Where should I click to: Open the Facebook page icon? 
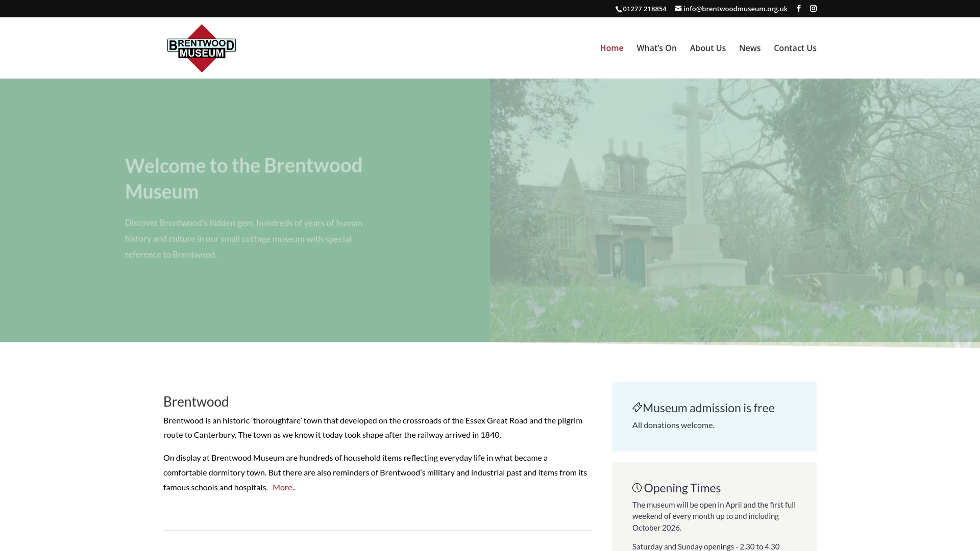799,9
